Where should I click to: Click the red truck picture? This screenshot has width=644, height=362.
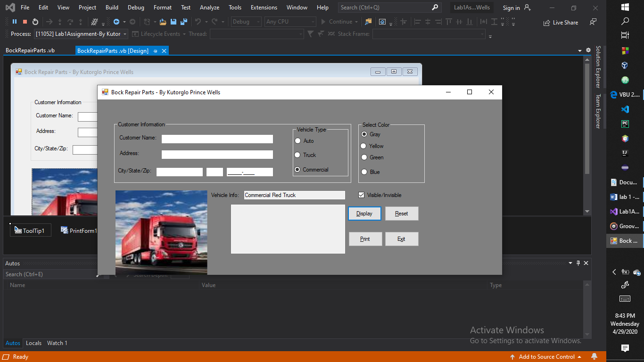[x=161, y=232]
